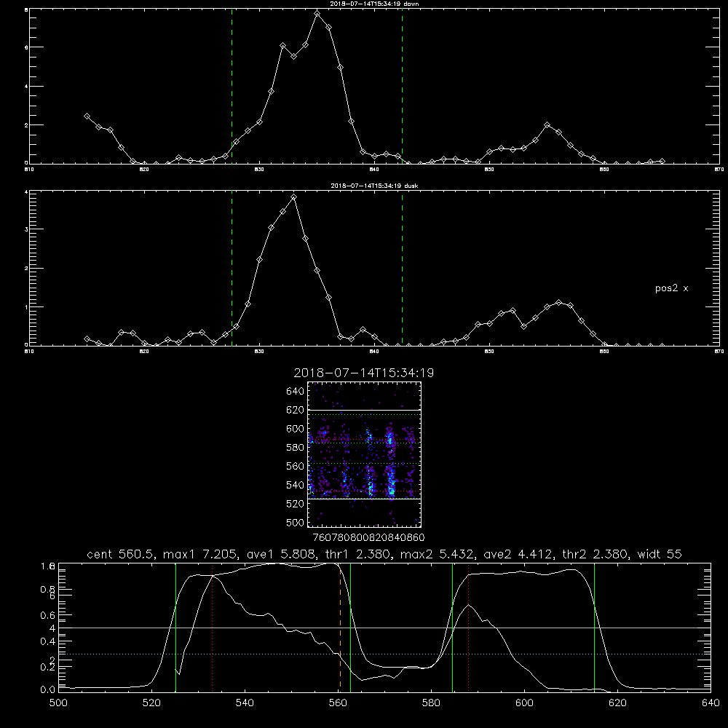Click heatmap y-axis label 520
The height and width of the screenshot is (728, 728).
[296, 504]
